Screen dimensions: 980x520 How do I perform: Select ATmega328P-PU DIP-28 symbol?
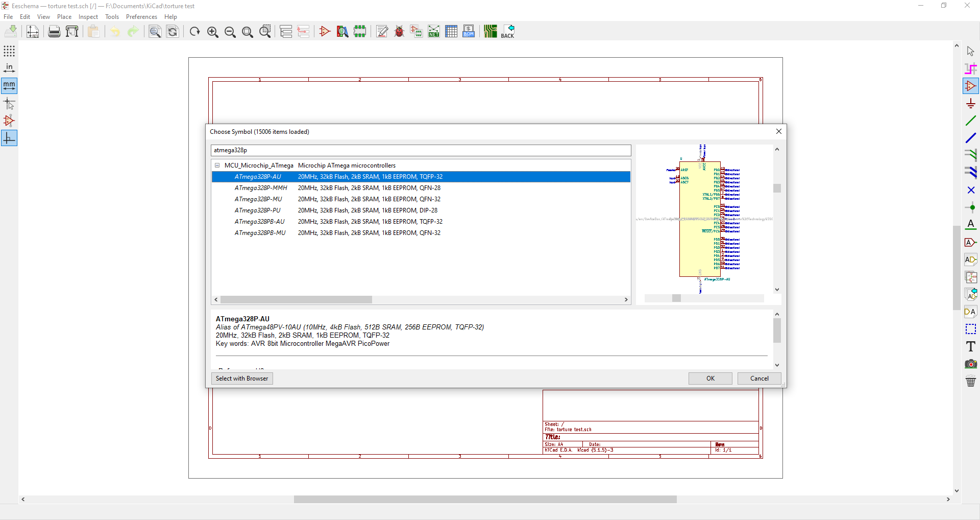[421, 210]
